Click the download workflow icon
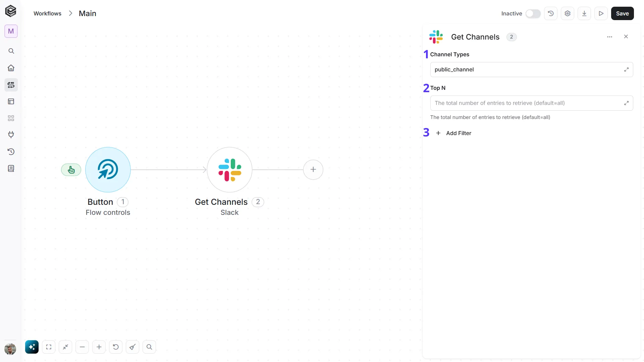The image size is (644, 362). [584, 13]
